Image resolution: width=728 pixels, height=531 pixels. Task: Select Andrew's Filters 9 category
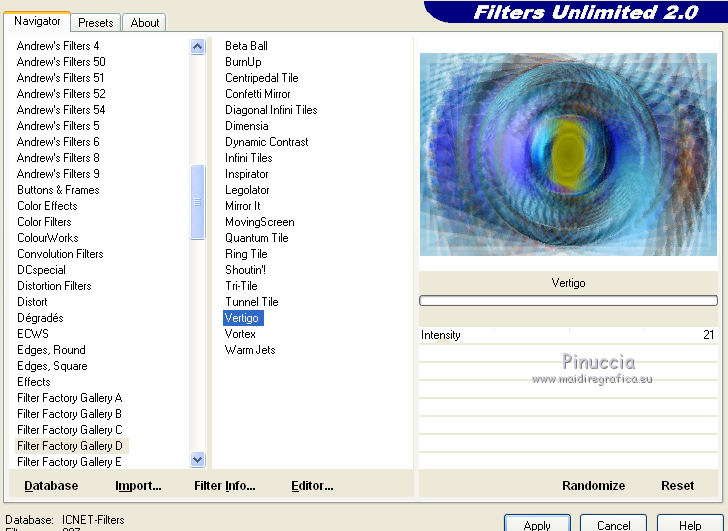[58, 174]
